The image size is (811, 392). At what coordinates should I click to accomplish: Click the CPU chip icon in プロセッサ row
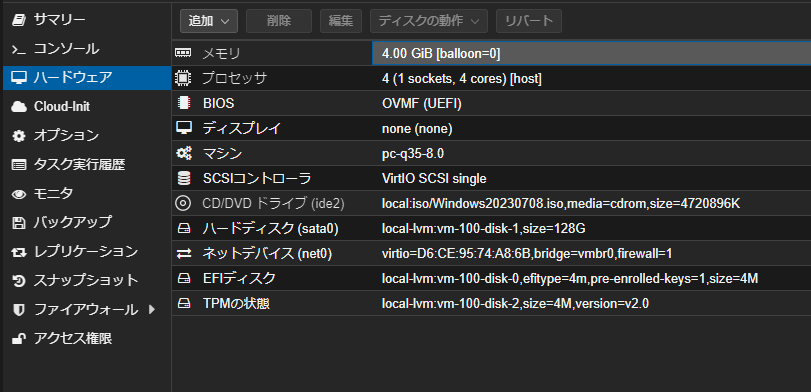(183, 78)
